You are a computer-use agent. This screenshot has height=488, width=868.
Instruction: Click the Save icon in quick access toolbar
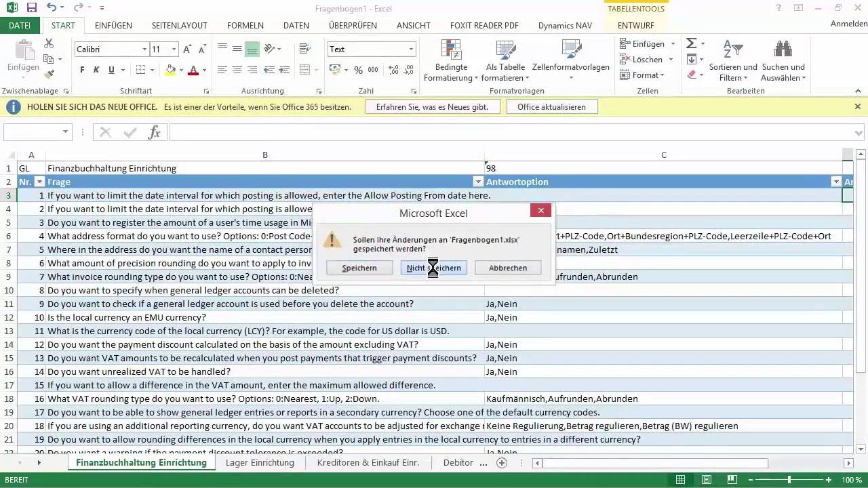tap(31, 8)
